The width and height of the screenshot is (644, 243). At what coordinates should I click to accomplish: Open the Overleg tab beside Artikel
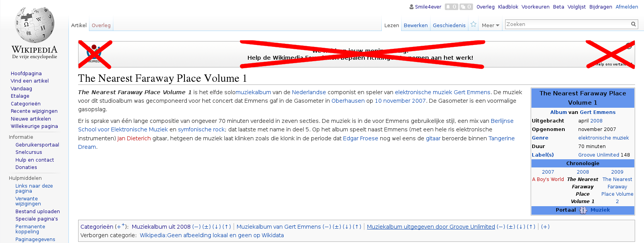click(x=101, y=25)
